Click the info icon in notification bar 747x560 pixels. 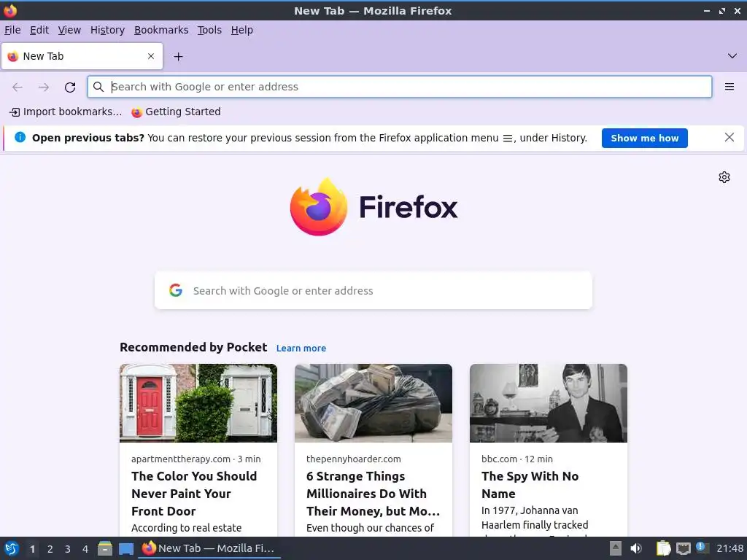pyautogui.click(x=20, y=138)
